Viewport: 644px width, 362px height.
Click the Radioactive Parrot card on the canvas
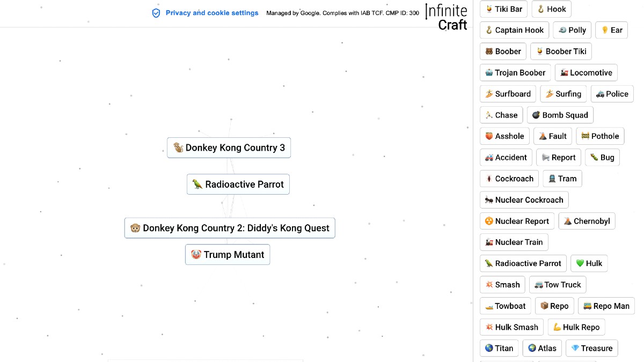[x=238, y=184]
